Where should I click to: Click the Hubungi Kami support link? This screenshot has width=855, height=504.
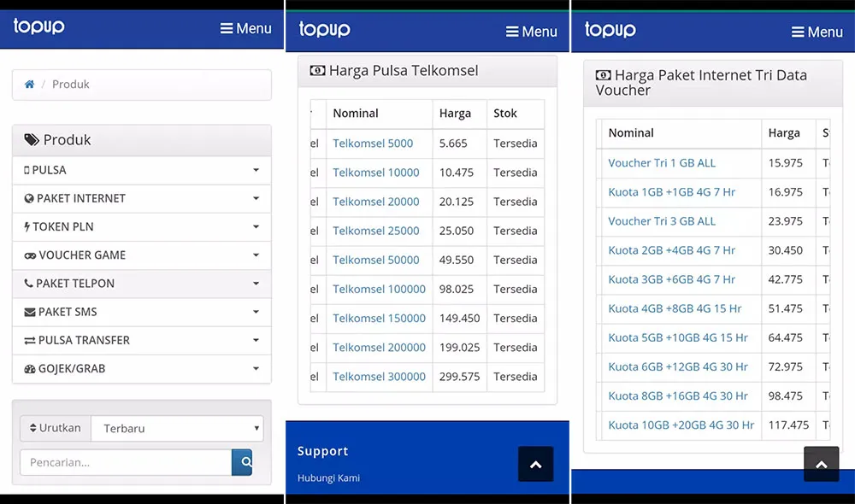328,478
